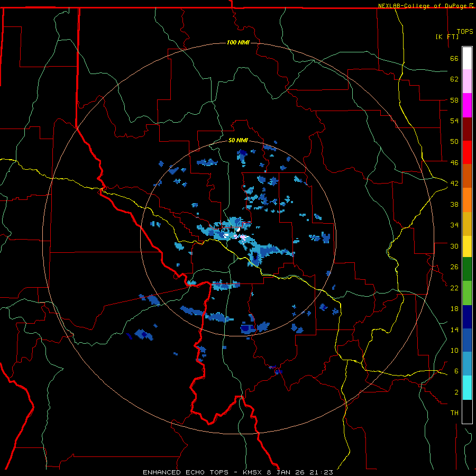This screenshot has width=476, height=476.
Task: Click the legend value 38
Action: (x=454, y=204)
